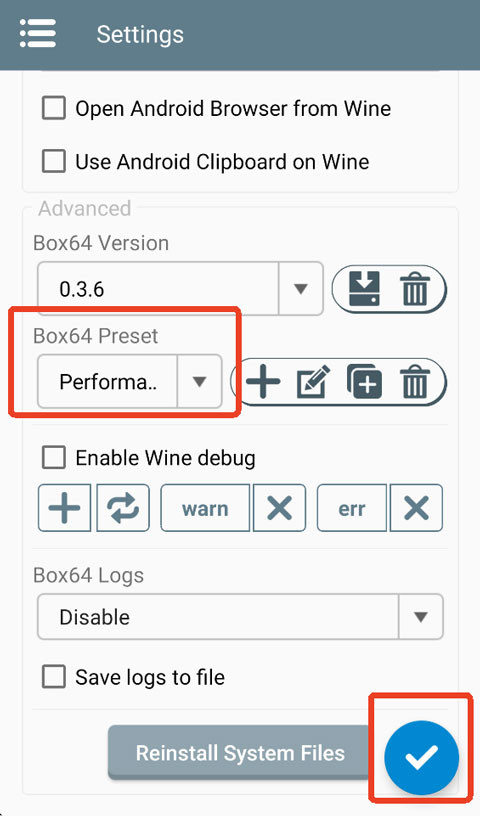
Task: Check Use Android Clipboard on Wine
Action: point(54,161)
